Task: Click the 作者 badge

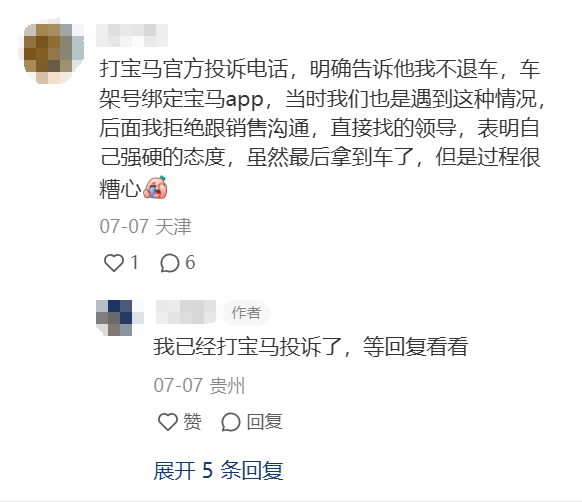Action: pyautogui.click(x=246, y=313)
